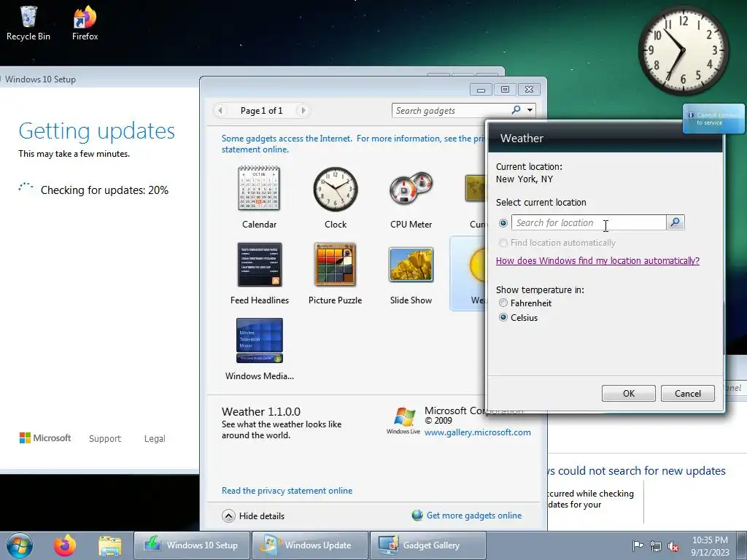Click the Search for location field

tap(589, 222)
